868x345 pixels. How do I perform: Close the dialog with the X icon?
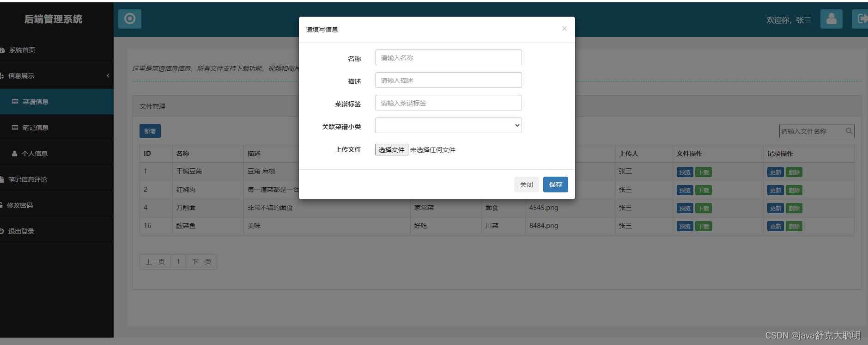564,29
